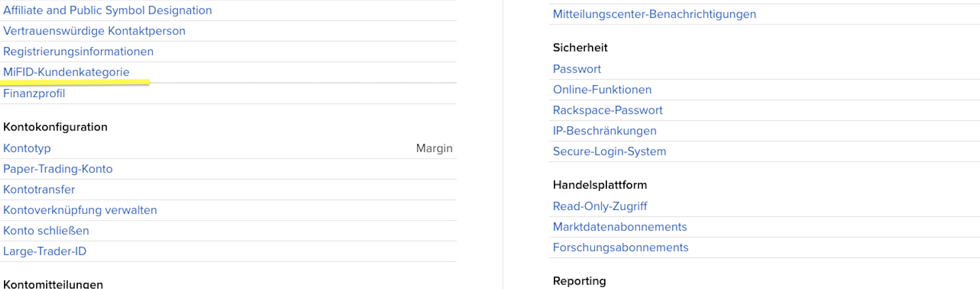Screen dimensions: 980x289
Task: Open Large-Trader-ID settings
Action: pyautogui.click(x=45, y=251)
